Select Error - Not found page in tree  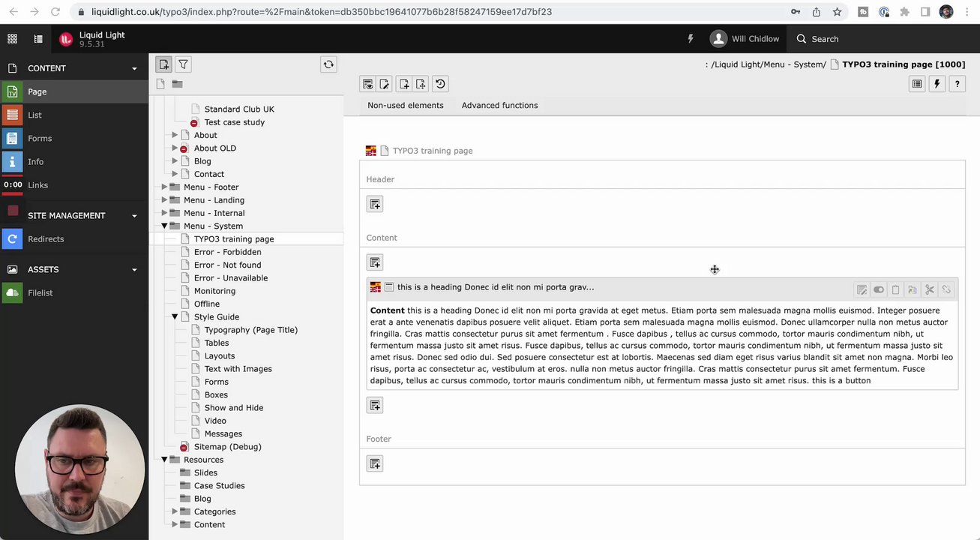tap(228, 265)
